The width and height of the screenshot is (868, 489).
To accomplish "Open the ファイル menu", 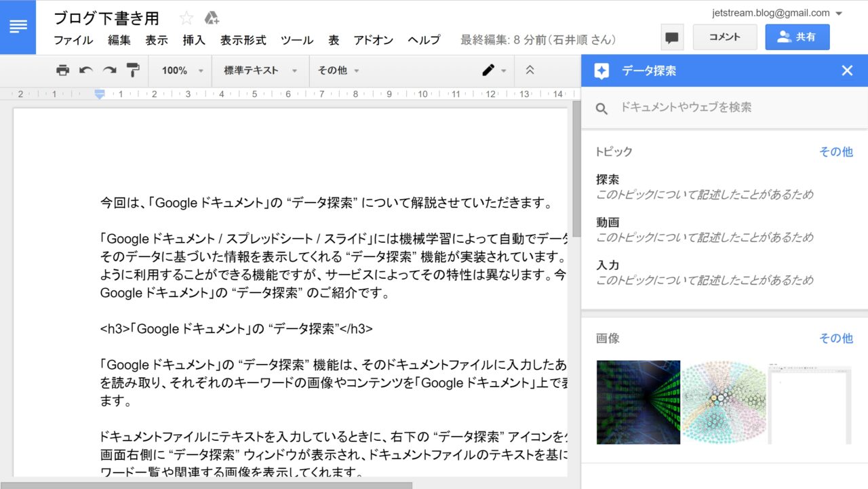I will coord(73,40).
